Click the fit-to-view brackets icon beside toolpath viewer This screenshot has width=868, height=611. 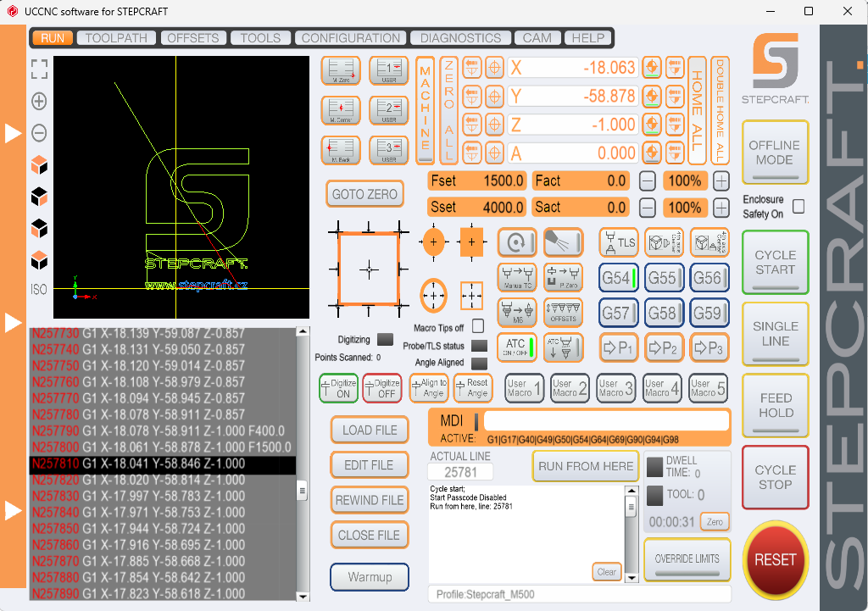pos(39,69)
